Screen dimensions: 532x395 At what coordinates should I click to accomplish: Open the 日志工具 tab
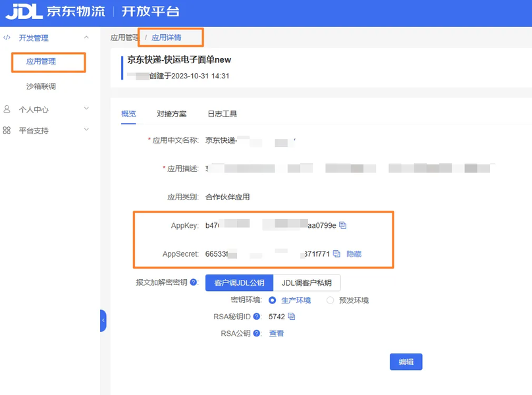point(222,114)
